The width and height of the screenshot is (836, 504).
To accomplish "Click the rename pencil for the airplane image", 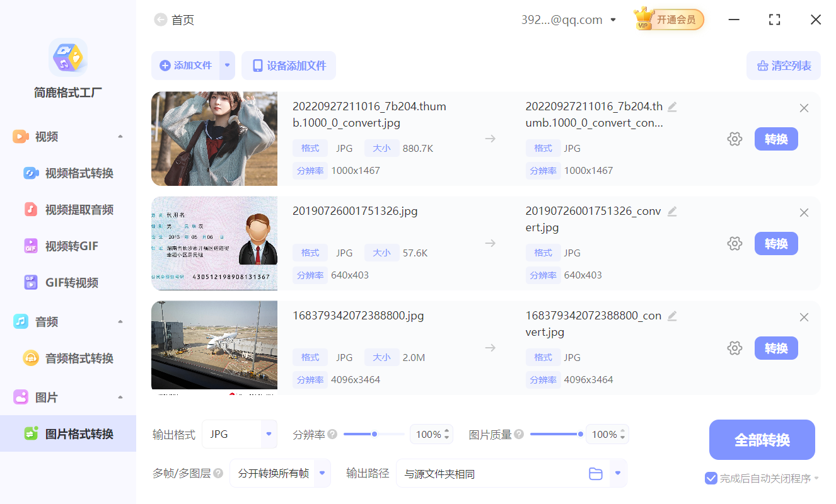I will (672, 317).
